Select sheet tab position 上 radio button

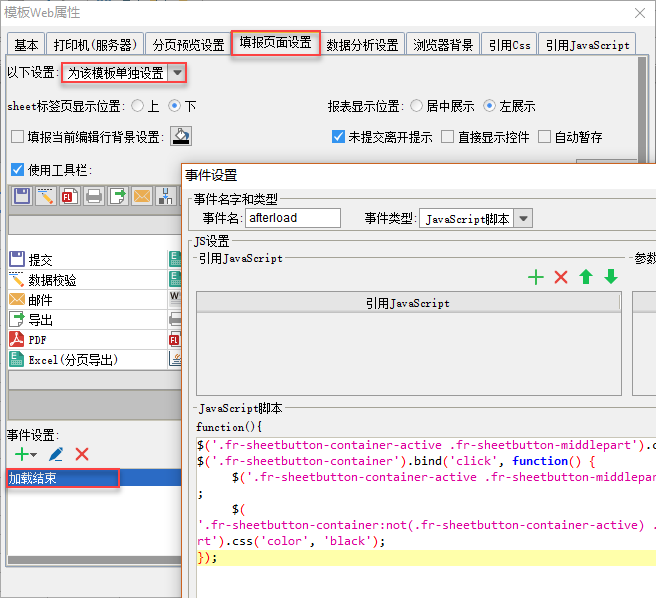tap(137, 106)
